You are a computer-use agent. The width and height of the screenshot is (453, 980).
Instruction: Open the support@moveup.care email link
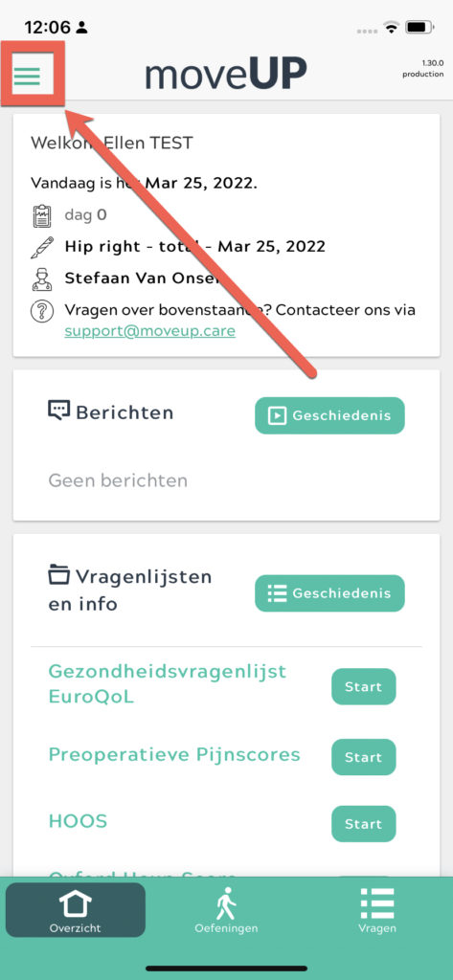[150, 330]
